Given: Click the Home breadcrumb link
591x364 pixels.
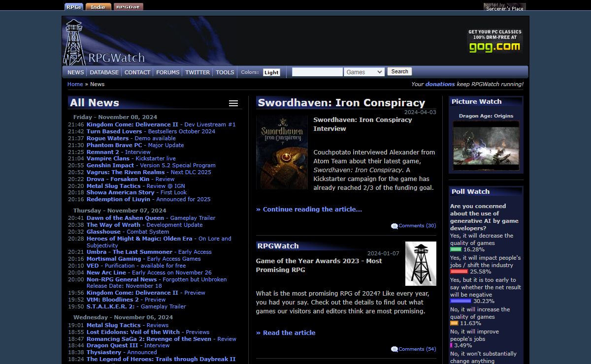Looking at the screenshot, I should click(x=75, y=84).
